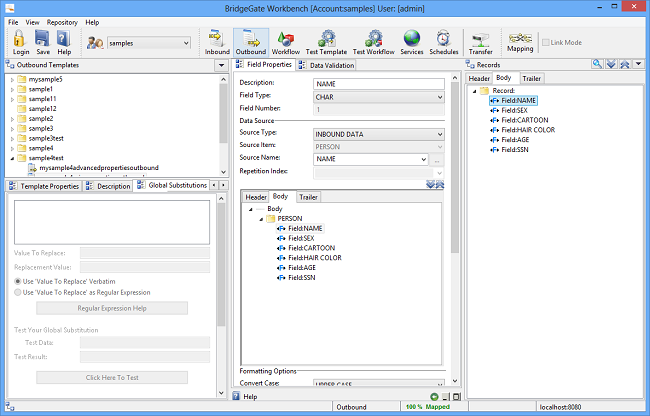
Task: Expand all nodes in Records panel
Action: (611, 64)
